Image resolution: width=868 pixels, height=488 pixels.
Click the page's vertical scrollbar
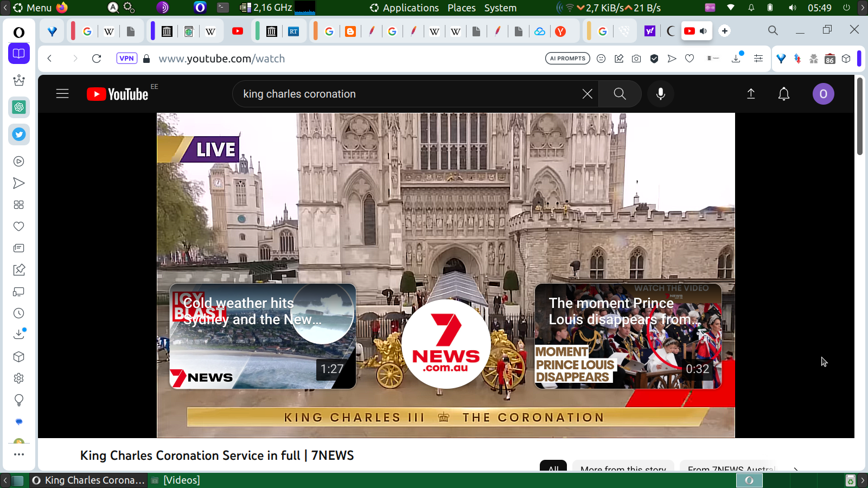tap(860, 117)
